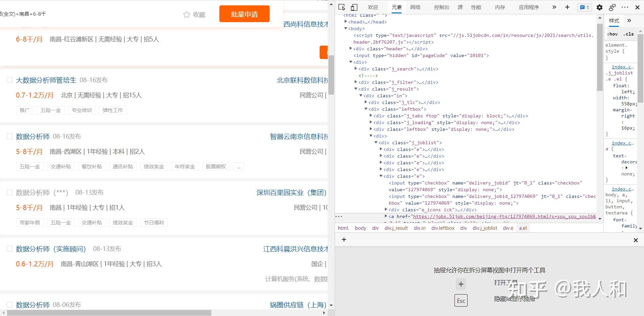Open the 内存 tab
The image size is (644, 316).
point(500,7)
